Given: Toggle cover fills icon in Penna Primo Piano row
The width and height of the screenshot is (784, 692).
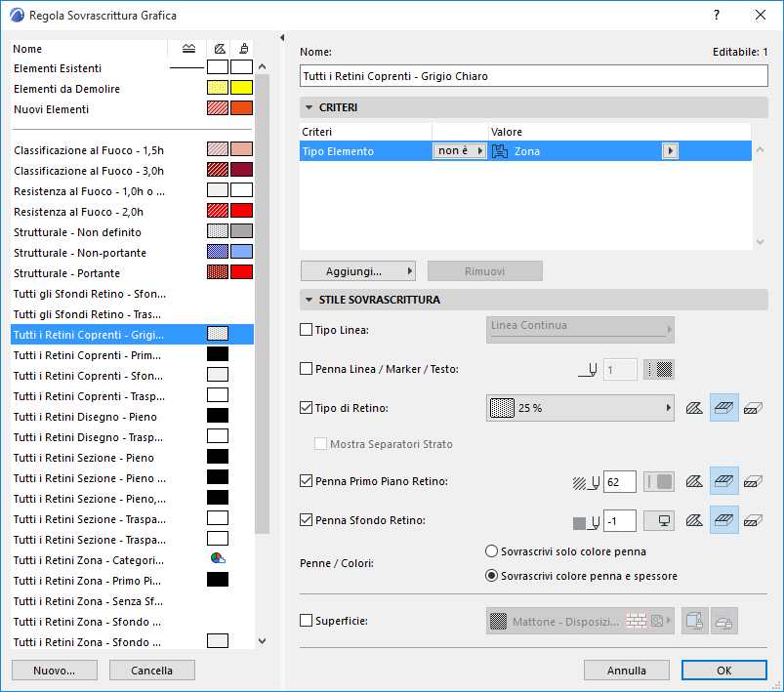Looking at the screenshot, I should (724, 481).
